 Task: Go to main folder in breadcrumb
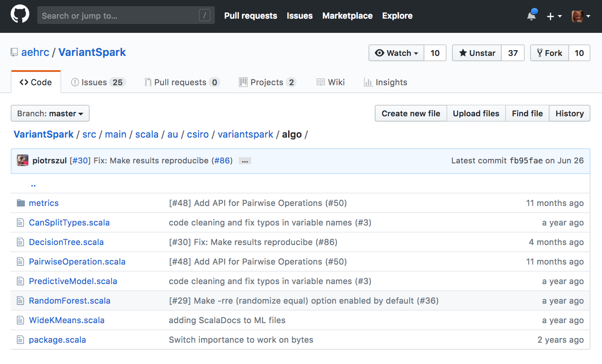pyautogui.click(x=115, y=134)
